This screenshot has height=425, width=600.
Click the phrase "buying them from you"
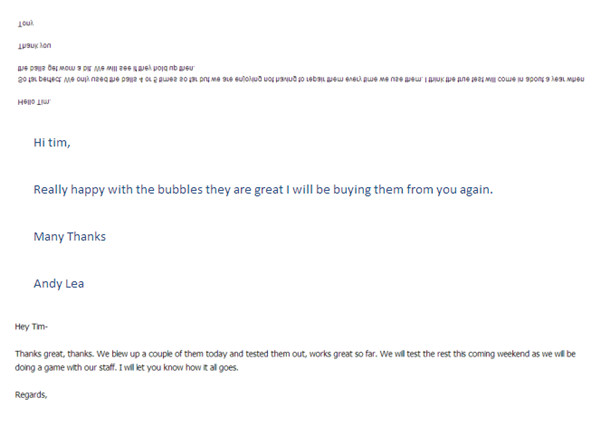393,190
